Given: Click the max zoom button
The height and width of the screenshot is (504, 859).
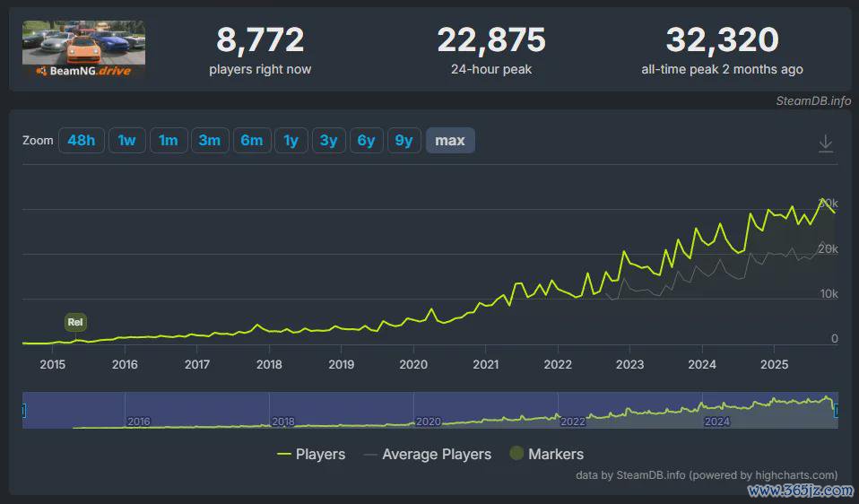Looking at the screenshot, I should (450, 141).
